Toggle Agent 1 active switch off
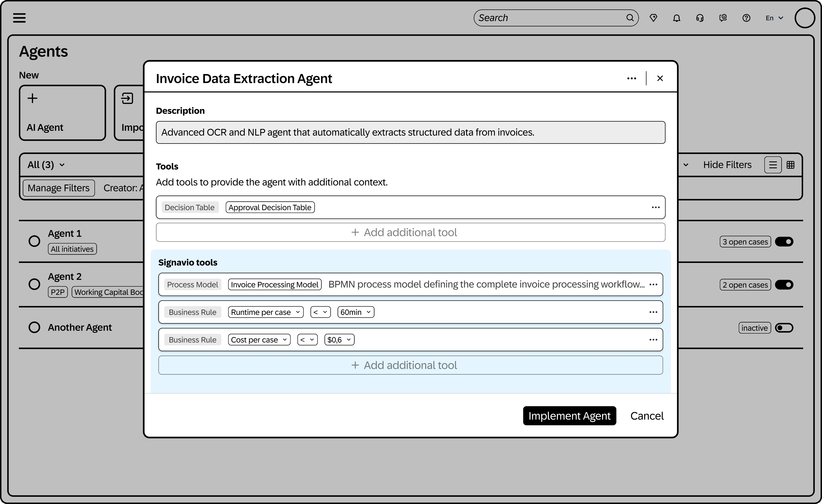Image resolution: width=822 pixels, height=504 pixels. pos(784,242)
